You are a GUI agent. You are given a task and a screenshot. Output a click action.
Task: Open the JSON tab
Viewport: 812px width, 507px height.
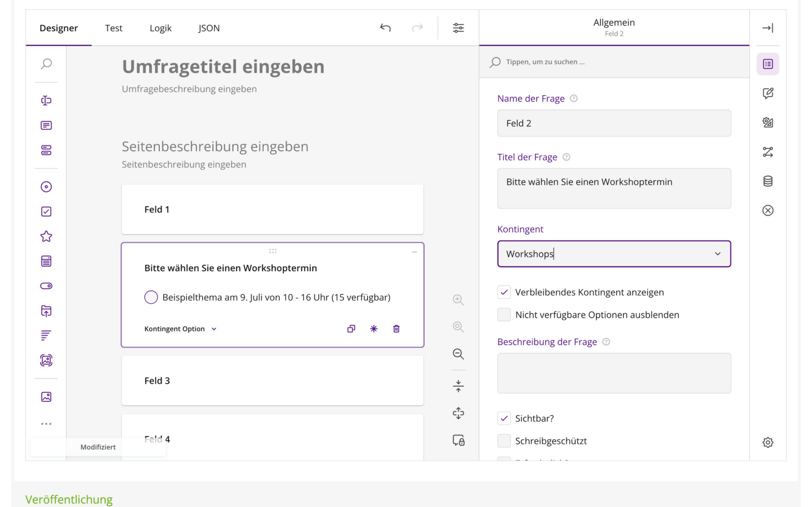(x=209, y=28)
